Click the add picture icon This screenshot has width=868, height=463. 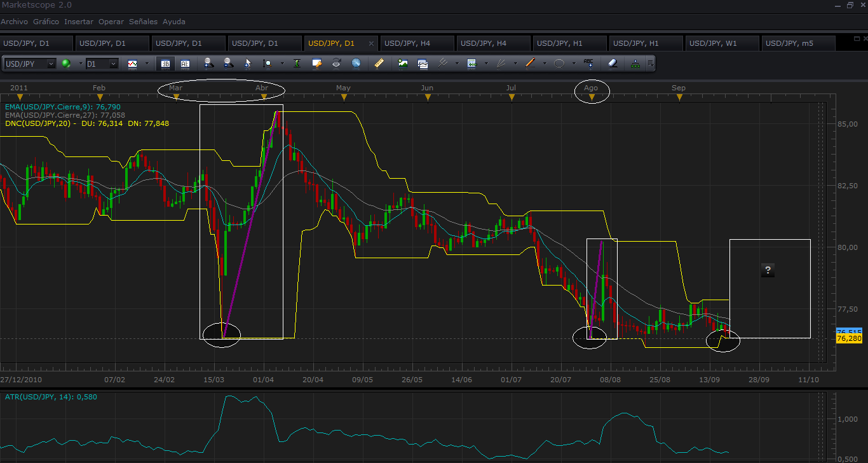(x=403, y=64)
